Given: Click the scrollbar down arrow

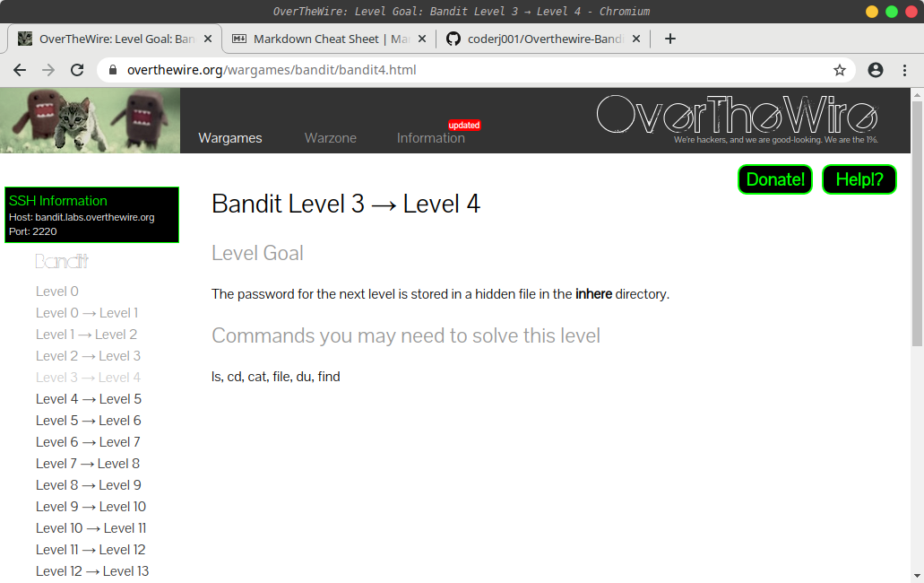Looking at the screenshot, I should [917, 576].
